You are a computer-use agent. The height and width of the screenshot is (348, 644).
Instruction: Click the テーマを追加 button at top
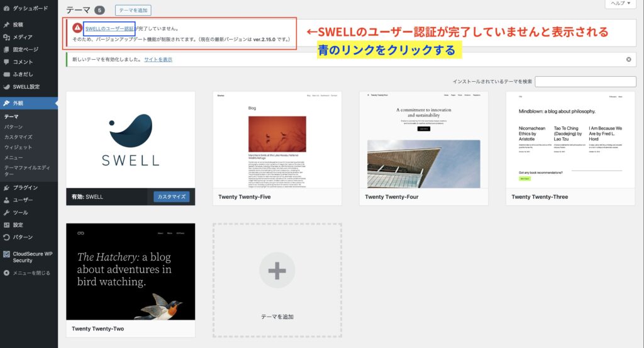coord(133,10)
